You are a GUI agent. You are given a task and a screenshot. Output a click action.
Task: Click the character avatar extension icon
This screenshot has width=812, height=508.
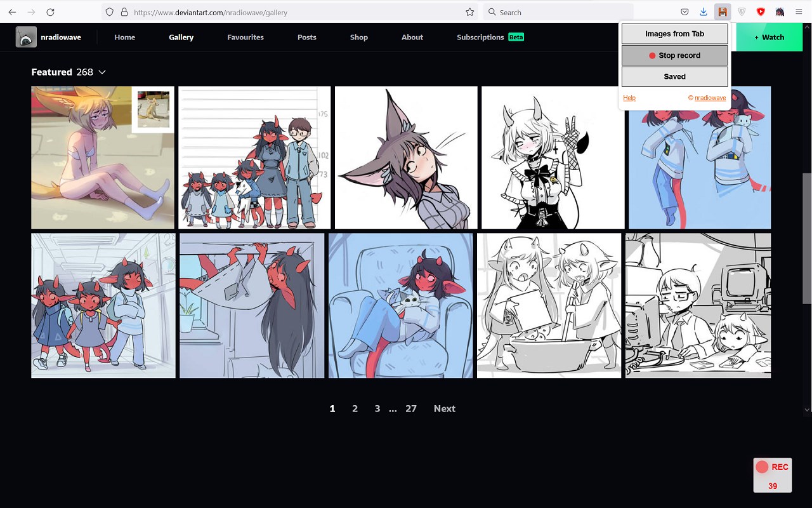click(780, 12)
